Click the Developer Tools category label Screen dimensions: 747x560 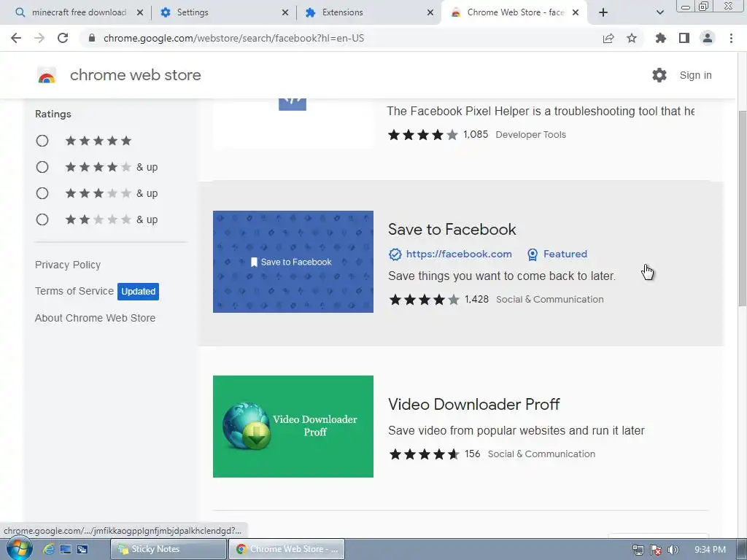[x=531, y=135]
